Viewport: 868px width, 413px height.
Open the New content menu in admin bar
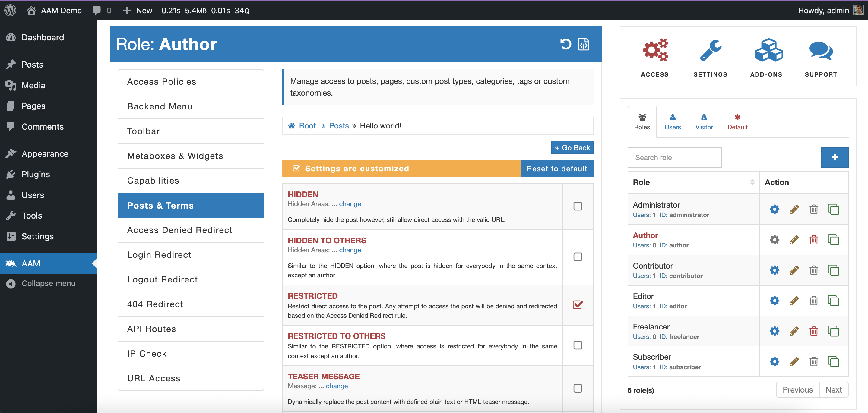pos(138,10)
